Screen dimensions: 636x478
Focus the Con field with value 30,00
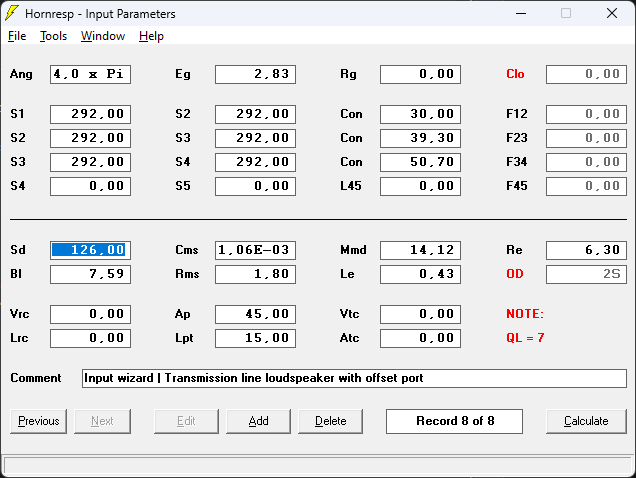pyautogui.click(x=421, y=114)
